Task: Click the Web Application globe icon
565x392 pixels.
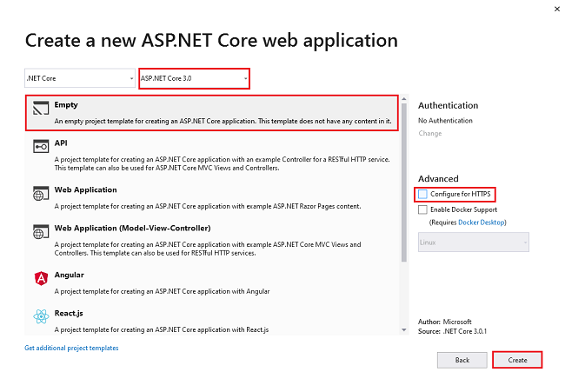Action: click(41, 194)
